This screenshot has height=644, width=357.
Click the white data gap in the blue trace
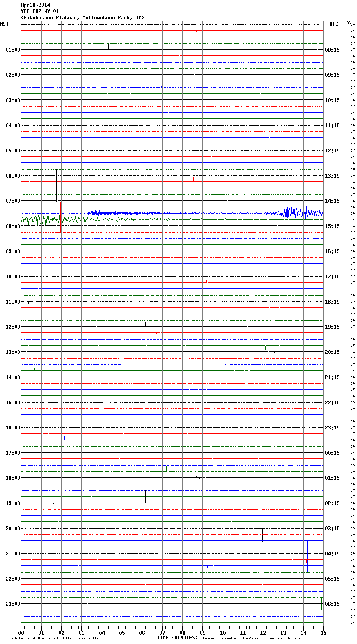(x=172, y=364)
